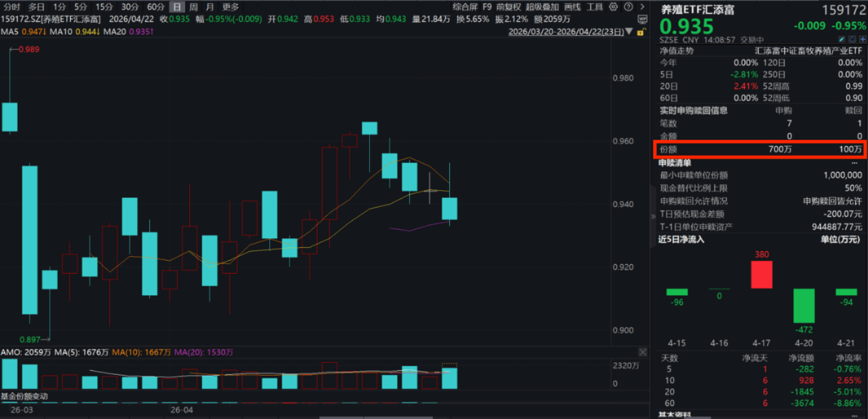Open the 更多 period dropdown
Viewport: 868px width, 419px height.
tap(231, 7)
